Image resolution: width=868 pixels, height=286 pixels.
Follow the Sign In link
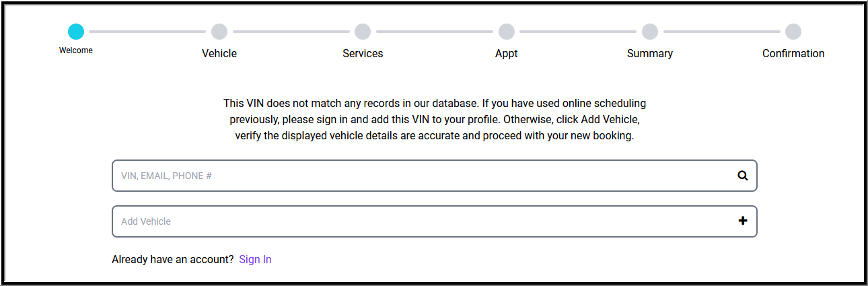click(x=255, y=260)
